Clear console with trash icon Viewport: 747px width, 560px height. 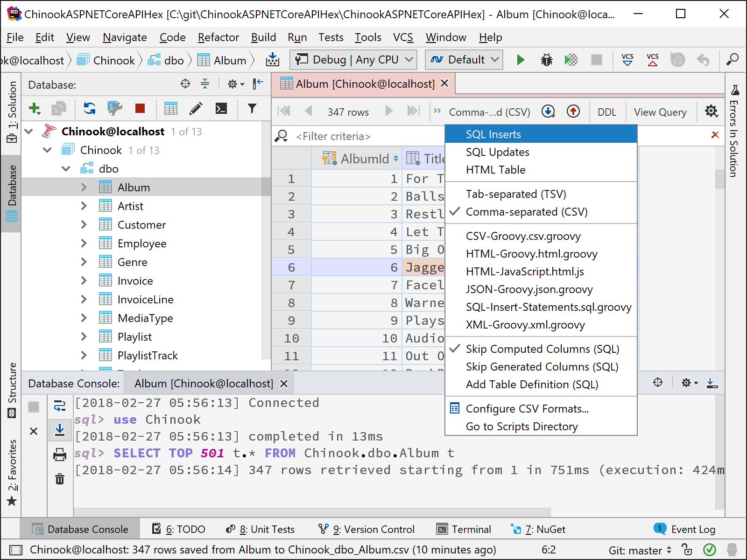60,479
